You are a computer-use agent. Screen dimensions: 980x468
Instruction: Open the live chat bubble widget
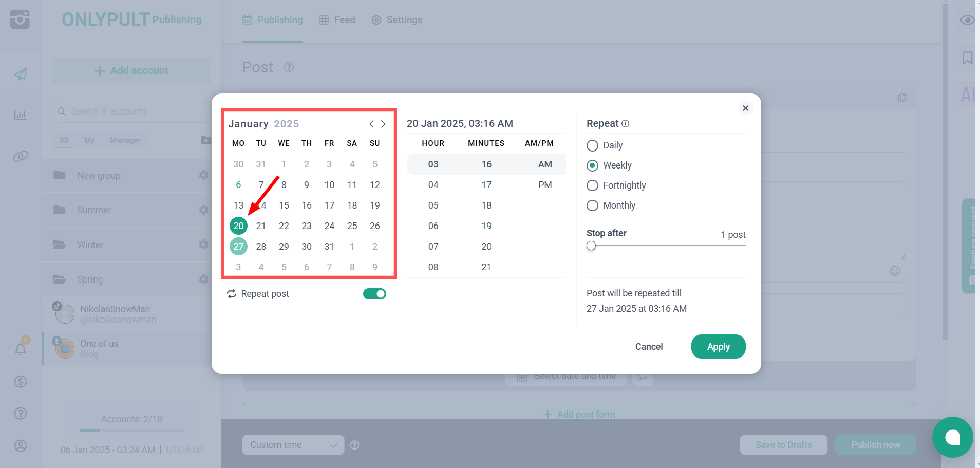pyautogui.click(x=952, y=437)
